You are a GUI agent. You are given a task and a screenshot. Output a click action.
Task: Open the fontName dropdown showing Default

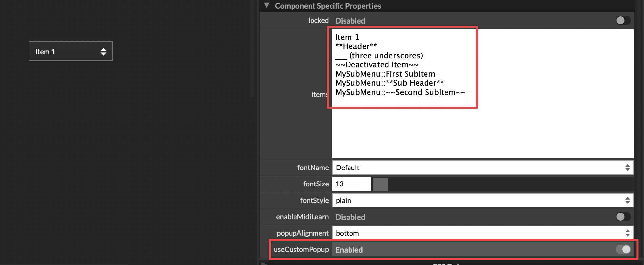[x=478, y=168]
